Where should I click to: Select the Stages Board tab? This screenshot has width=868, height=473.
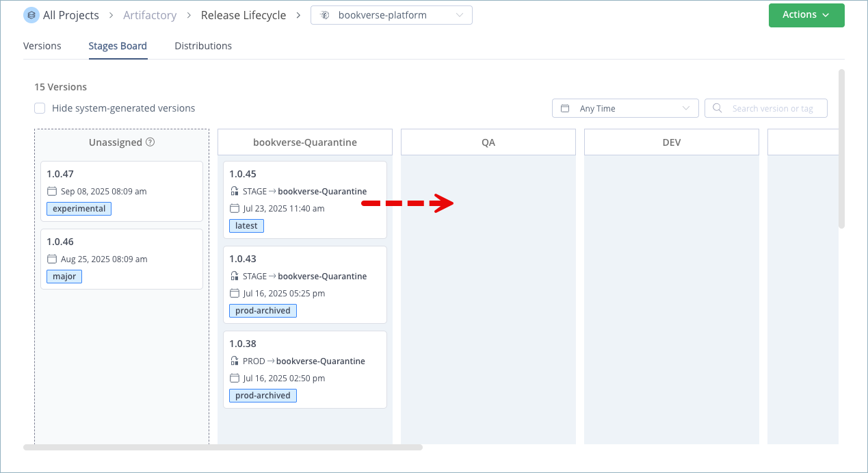(118, 46)
